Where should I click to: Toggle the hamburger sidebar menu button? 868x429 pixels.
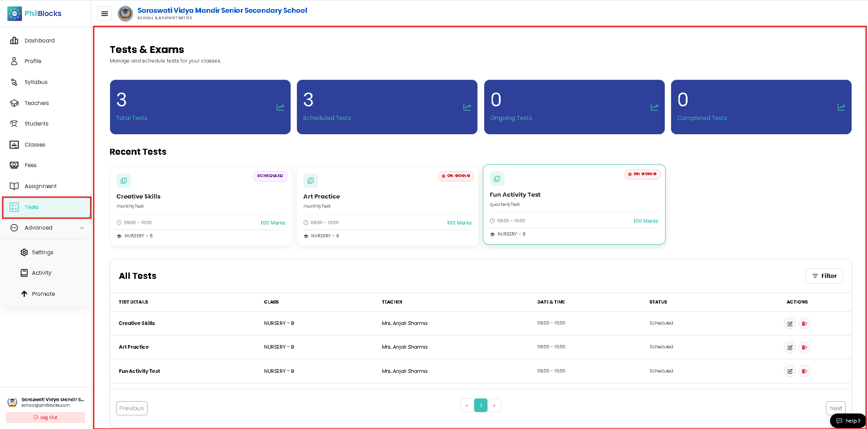point(105,14)
